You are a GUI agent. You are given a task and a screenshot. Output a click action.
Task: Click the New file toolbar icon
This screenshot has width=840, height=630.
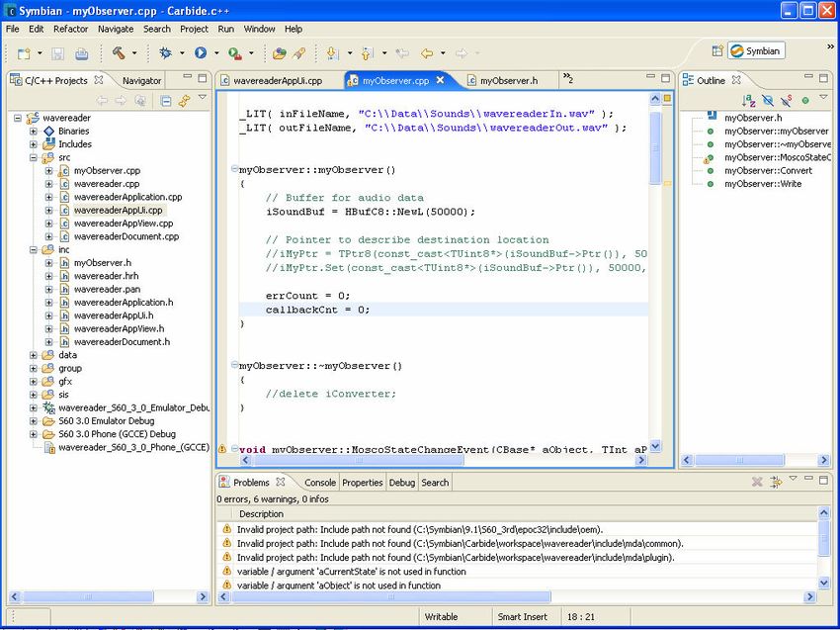[24, 53]
